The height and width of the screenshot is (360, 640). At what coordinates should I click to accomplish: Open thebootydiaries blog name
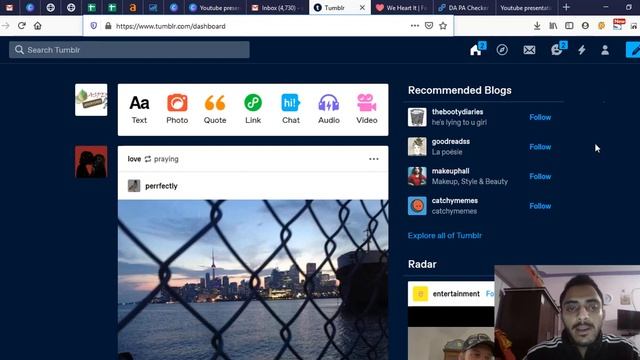457,112
